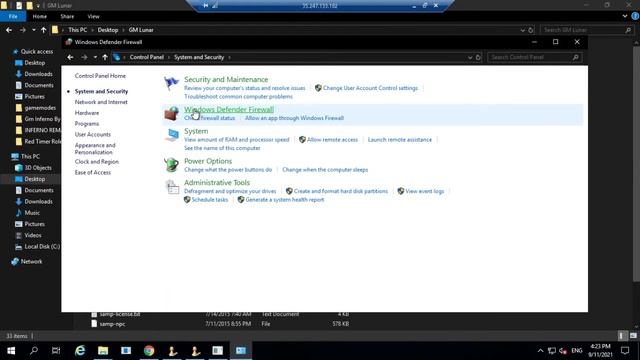The image size is (640, 360).
Task: Select the samp-npc file row
Action: (220, 324)
